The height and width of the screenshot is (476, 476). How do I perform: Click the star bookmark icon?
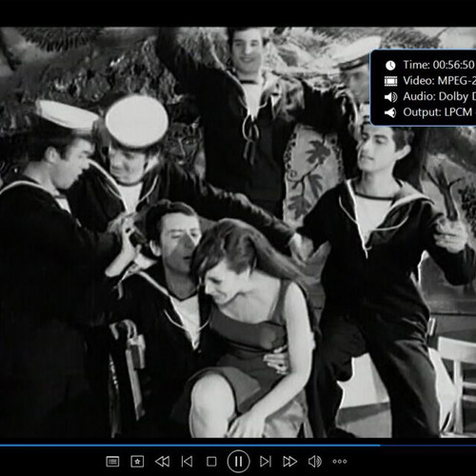tap(137, 462)
